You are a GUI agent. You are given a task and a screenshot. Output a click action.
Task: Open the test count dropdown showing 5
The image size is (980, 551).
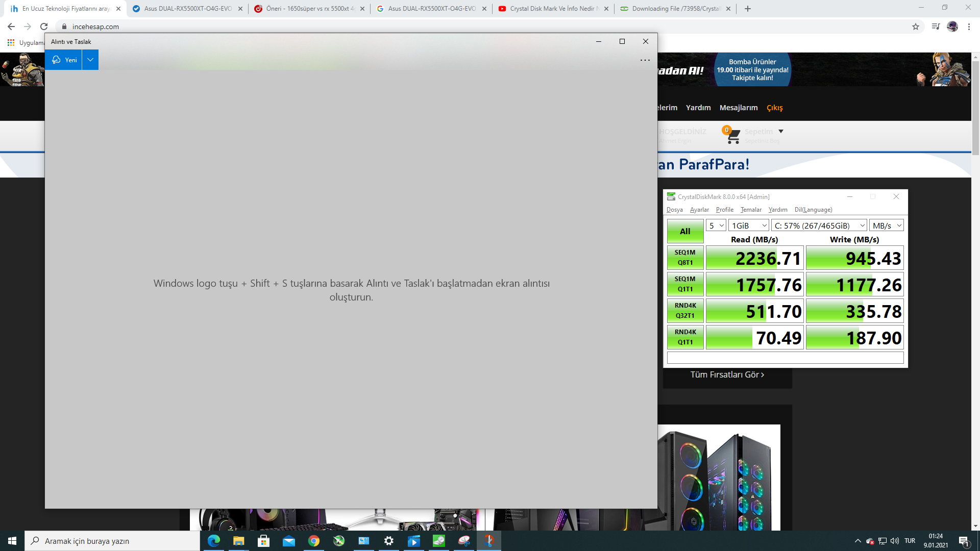(716, 226)
